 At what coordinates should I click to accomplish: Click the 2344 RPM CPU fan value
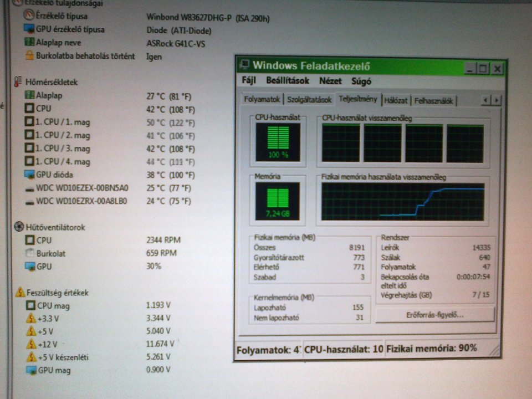point(163,240)
